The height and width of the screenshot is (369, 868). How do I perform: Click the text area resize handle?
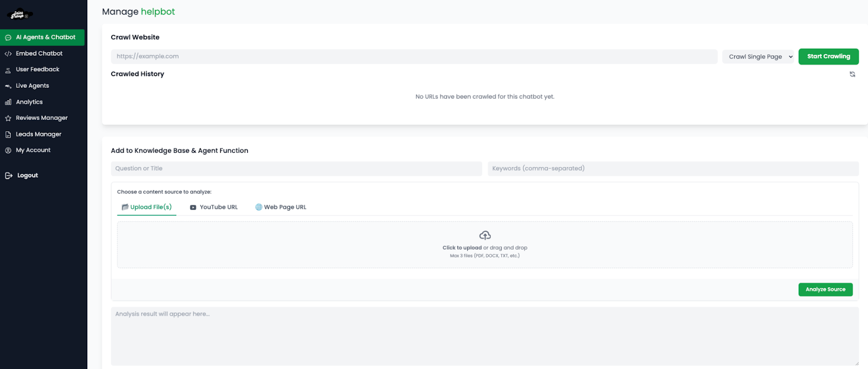click(x=856, y=363)
